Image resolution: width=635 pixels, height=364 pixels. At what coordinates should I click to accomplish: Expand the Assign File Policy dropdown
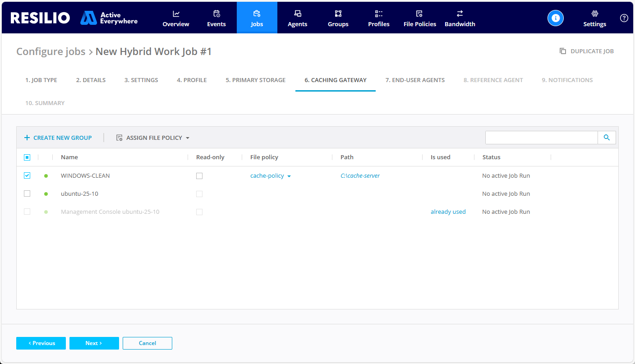click(x=153, y=138)
